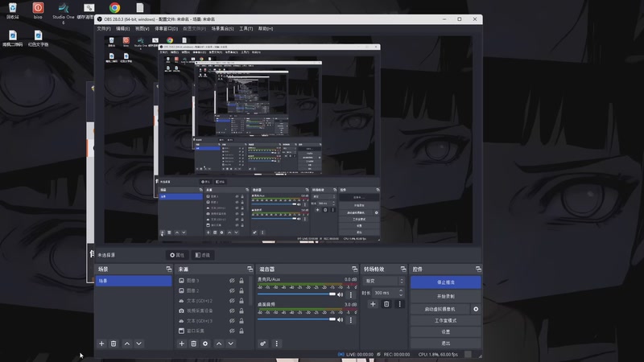
Task: Open Studio One 6 desktop shortcut
Action: [x=64, y=12]
